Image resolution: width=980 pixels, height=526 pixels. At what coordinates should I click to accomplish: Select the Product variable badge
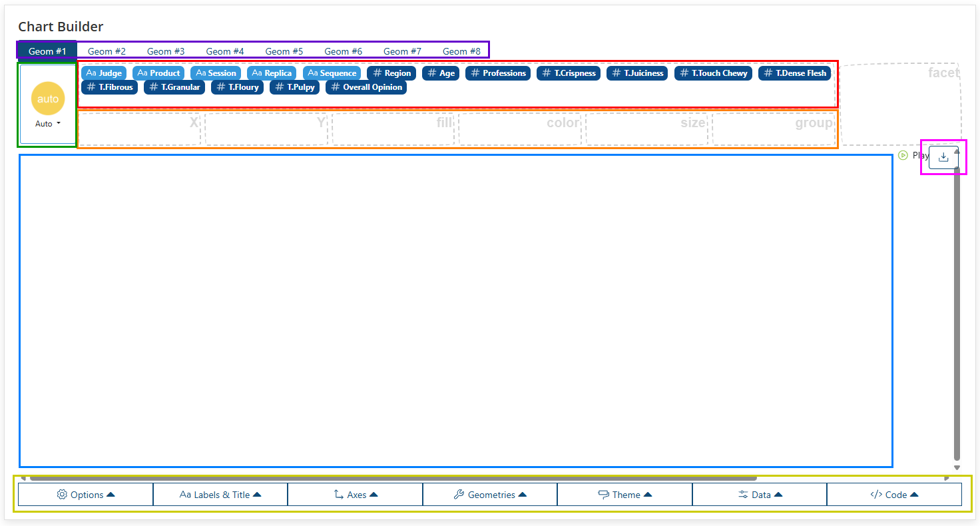tap(158, 73)
